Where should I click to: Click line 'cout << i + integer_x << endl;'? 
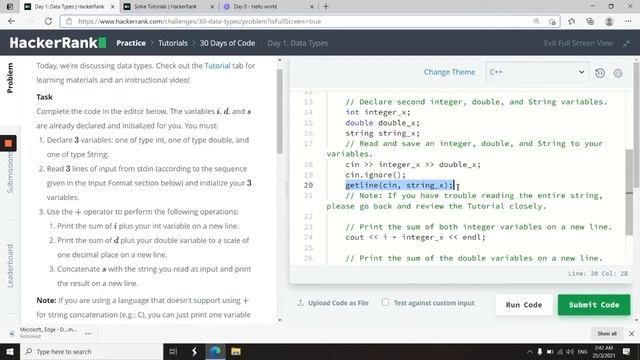tap(416, 237)
